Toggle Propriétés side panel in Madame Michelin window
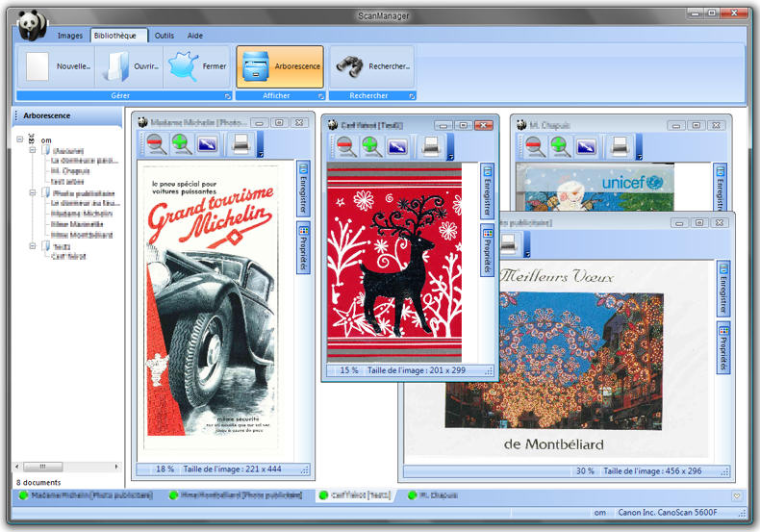 (303, 247)
